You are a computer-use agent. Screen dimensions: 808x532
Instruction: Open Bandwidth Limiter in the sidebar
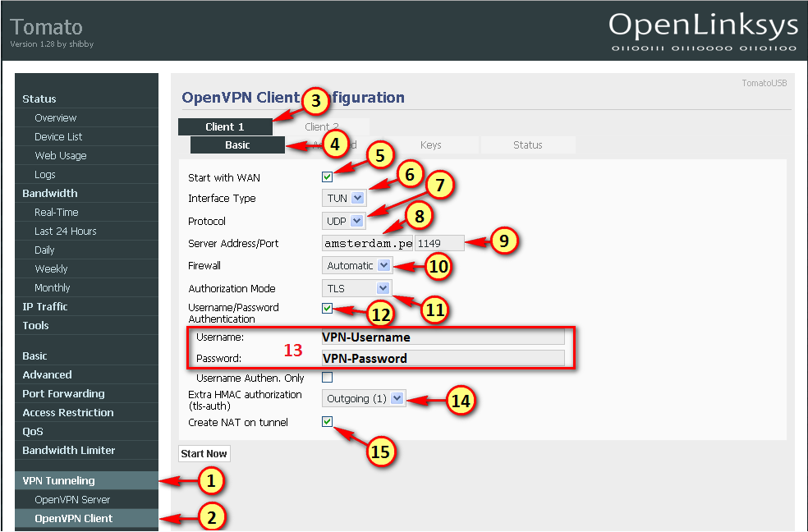pos(86,451)
